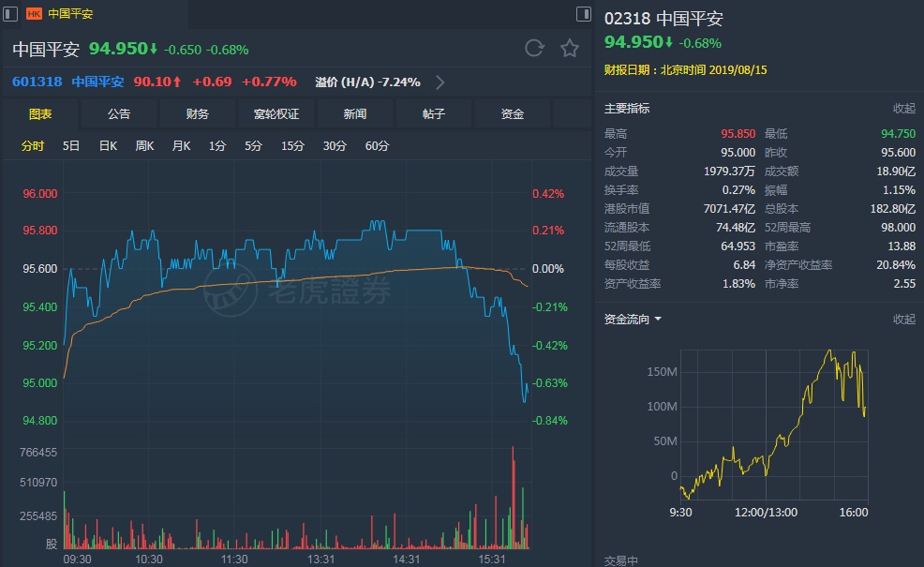The width and height of the screenshot is (924, 567).
Task: Open the 财务 tab
Action: (198, 114)
